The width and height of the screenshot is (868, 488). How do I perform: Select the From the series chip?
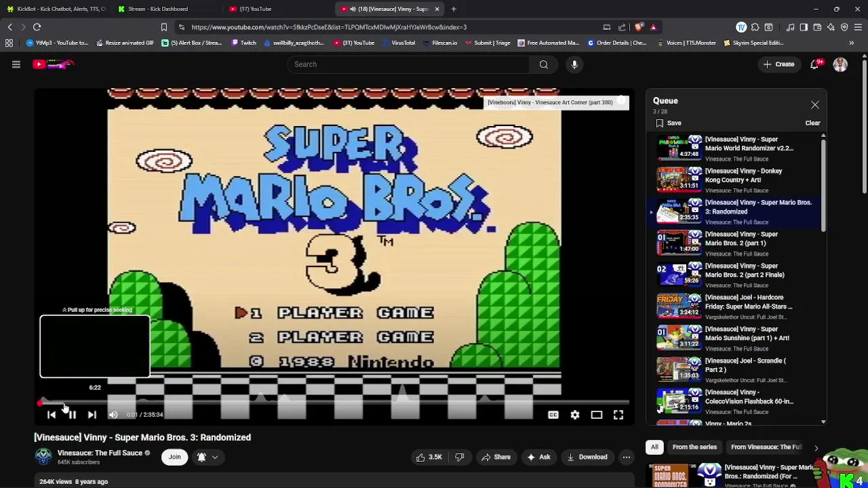[694, 447]
